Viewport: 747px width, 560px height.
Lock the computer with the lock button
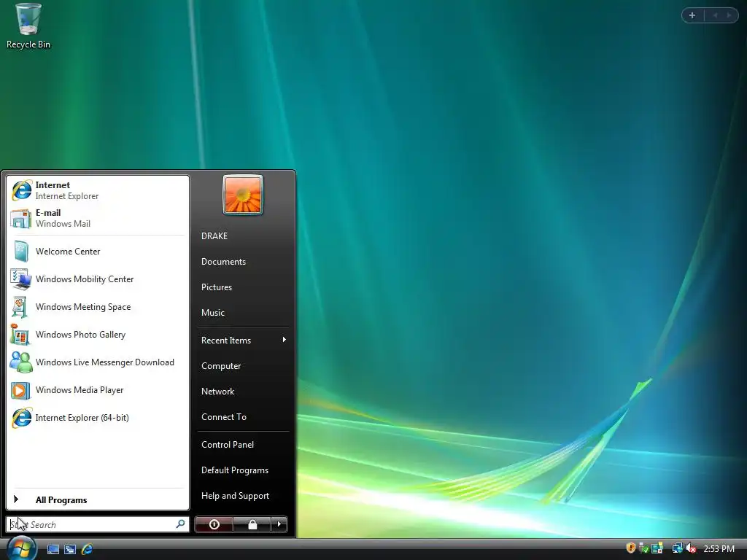point(252,524)
